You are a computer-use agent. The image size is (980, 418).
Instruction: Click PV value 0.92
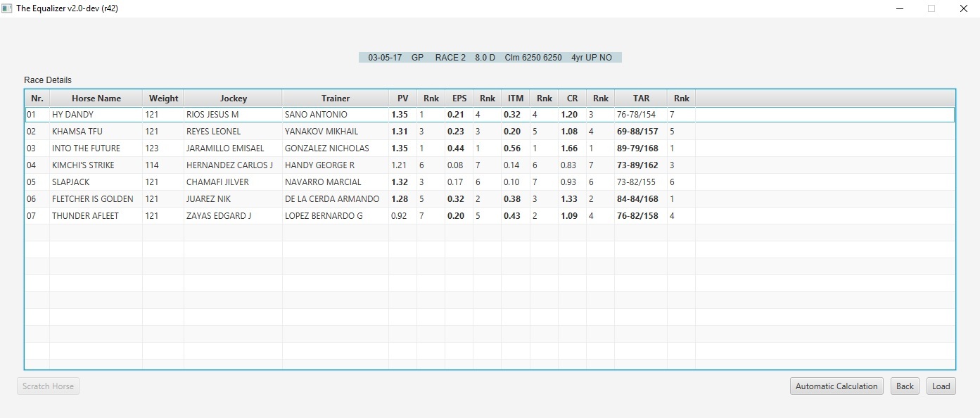pos(399,216)
